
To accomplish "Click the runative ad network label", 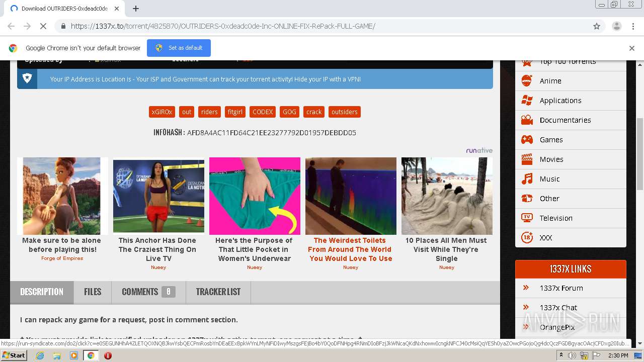I will point(479,150).
